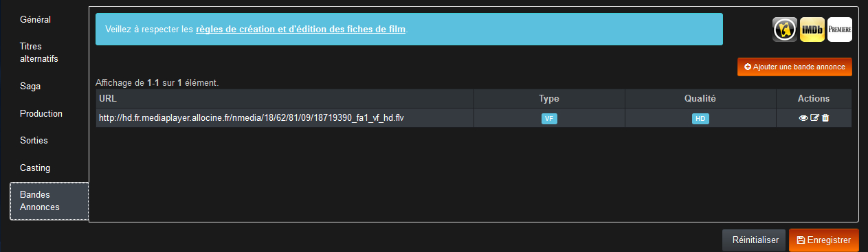Image resolution: width=868 pixels, height=252 pixels.
Task: Open the AlloCiné logo icon
Action: pyautogui.click(x=785, y=30)
